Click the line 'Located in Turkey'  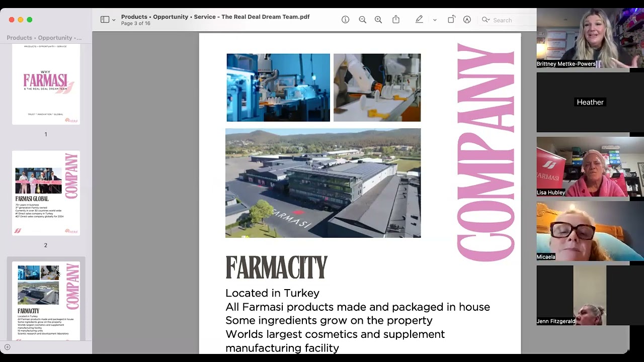272,293
